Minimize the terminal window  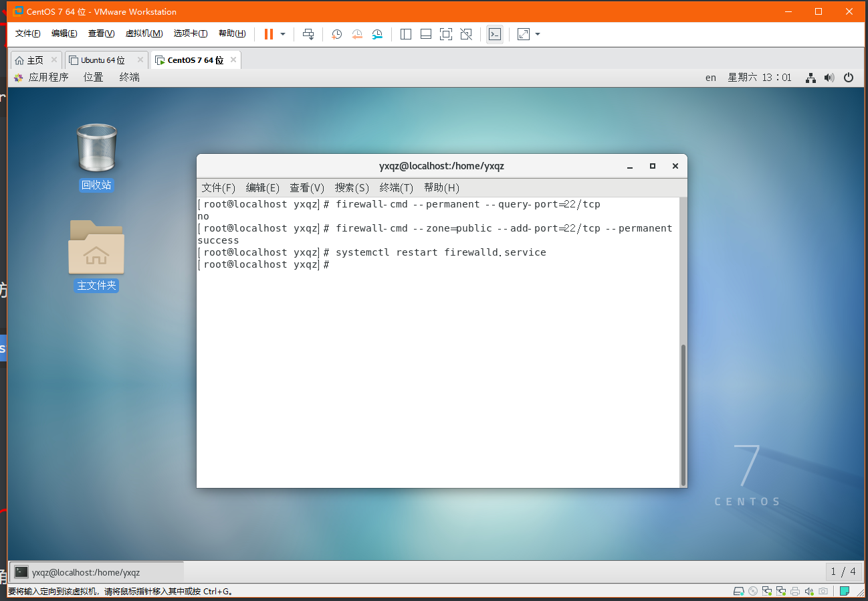coord(630,166)
